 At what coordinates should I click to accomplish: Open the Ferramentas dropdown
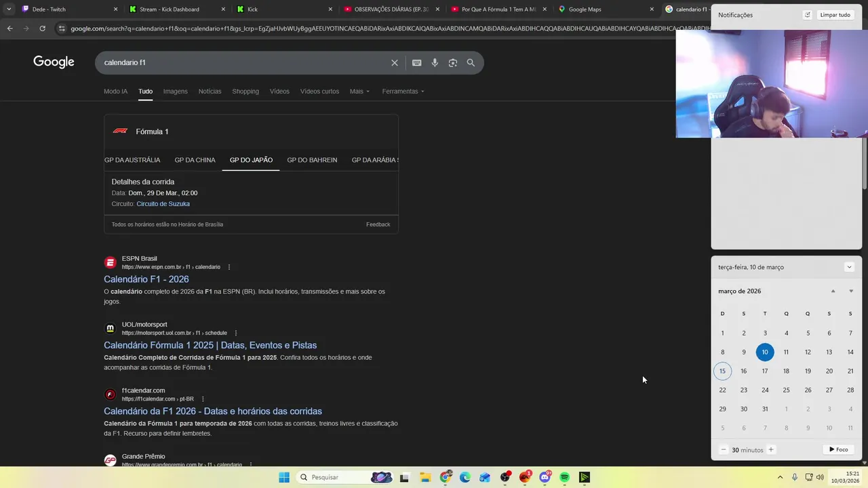(403, 91)
